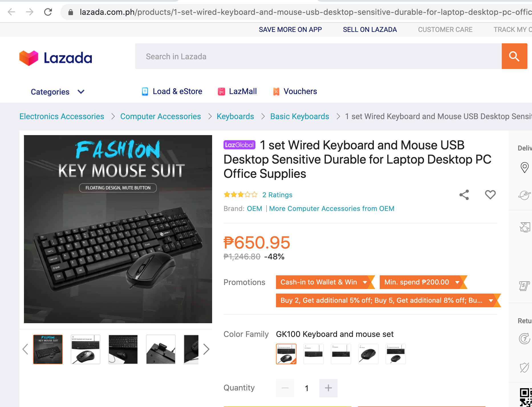This screenshot has width=532, height=407.
Task: Select the mouse-only color variant
Action: click(x=368, y=354)
